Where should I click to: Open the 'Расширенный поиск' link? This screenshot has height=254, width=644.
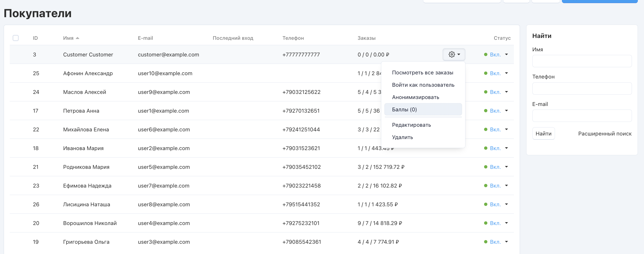coord(604,134)
